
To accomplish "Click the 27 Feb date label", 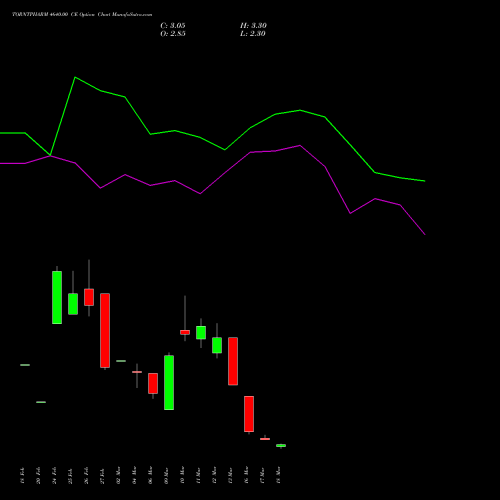I will 102,475.
